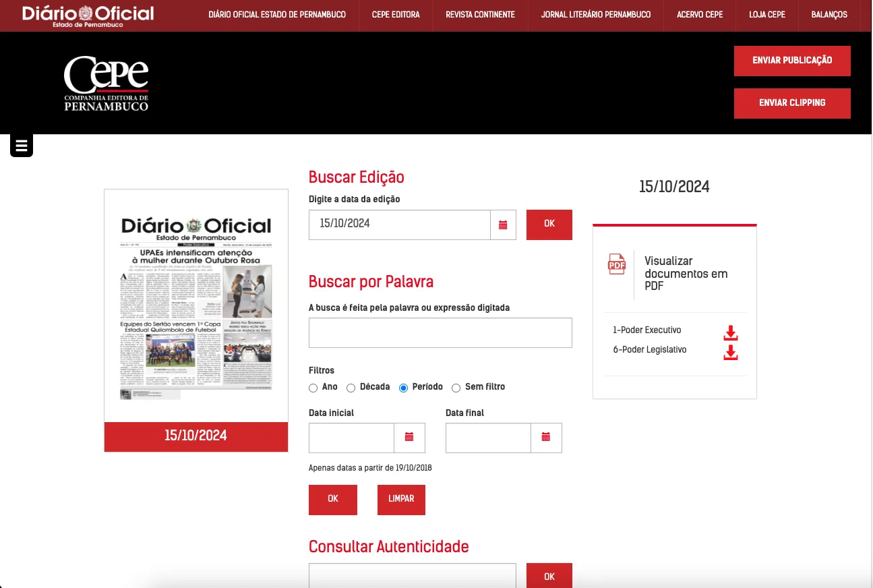Click the 15/10/2024 heading above PDF panel
This screenshot has width=873, height=588.
674,187
